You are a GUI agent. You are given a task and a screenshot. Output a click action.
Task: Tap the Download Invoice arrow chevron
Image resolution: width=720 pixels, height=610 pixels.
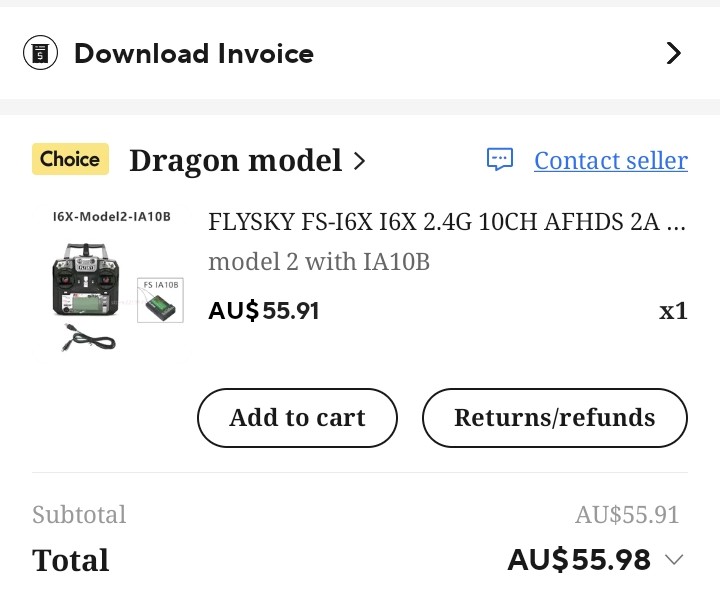(x=673, y=53)
